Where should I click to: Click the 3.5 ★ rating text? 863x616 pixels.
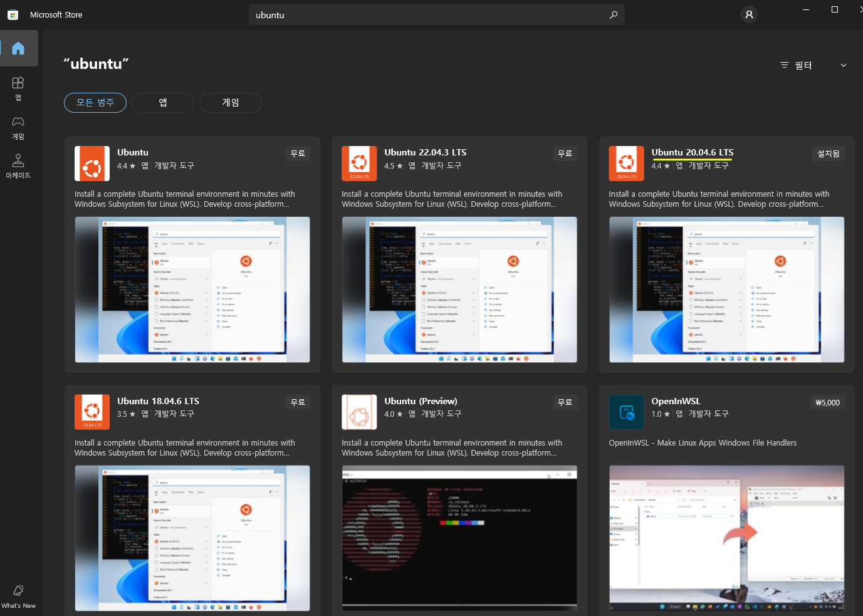[126, 414]
